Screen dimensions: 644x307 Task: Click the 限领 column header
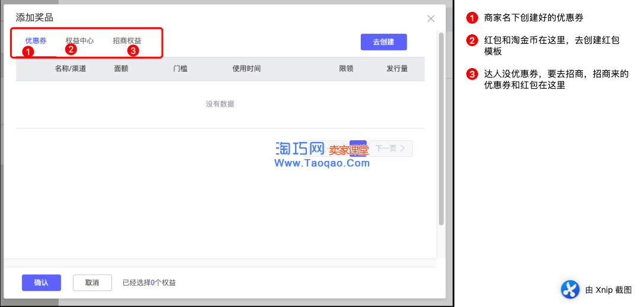tap(346, 69)
